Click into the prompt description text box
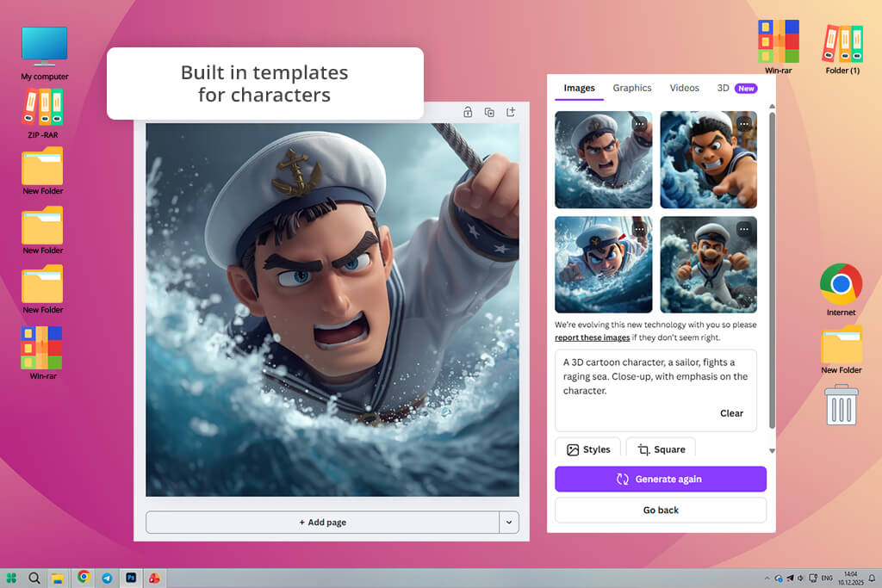The height and width of the screenshot is (588, 882). coord(655,390)
